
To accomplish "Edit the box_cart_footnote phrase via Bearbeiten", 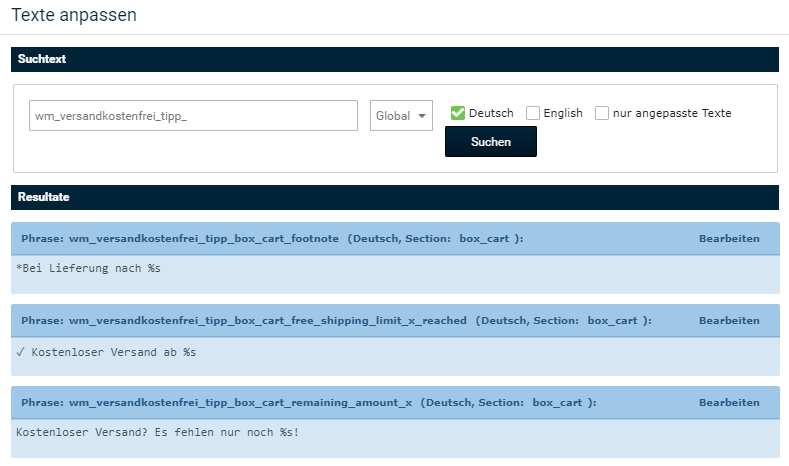I will [729, 239].
